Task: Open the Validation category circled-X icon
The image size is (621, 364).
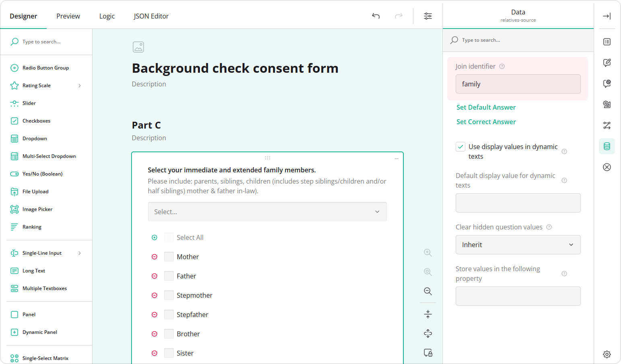Action: (607, 167)
